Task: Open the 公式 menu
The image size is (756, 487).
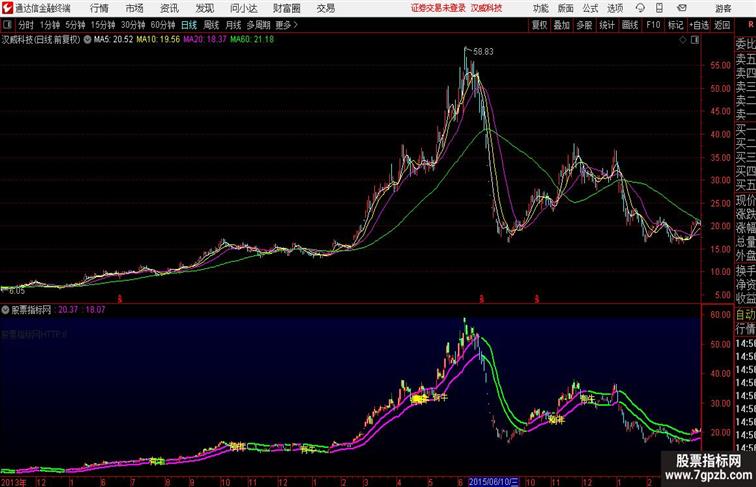Action: point(590,8)
